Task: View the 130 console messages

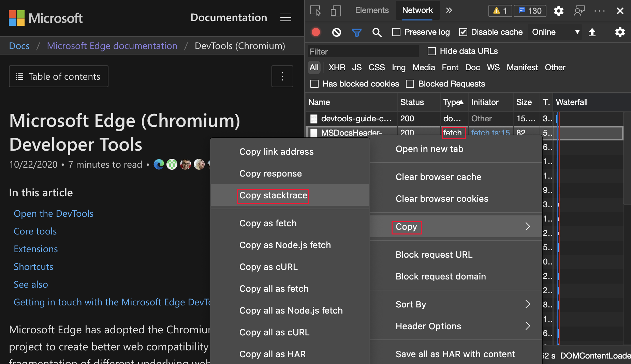Action: pos(529,11)
